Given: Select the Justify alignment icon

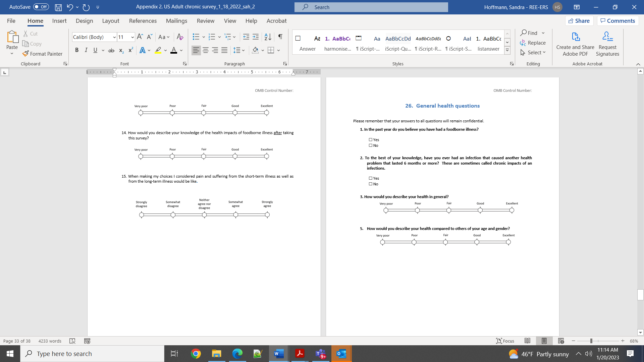Looking at the screenshot, I should point(224,50).
